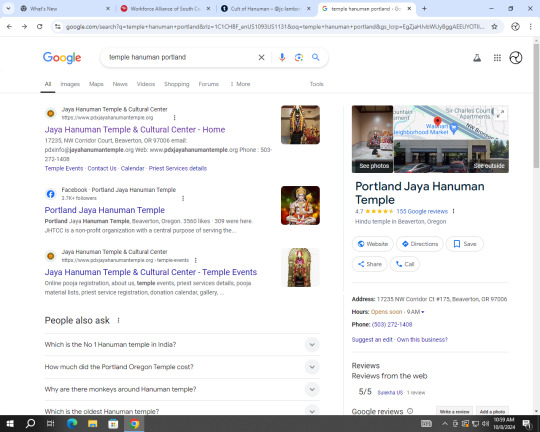The width and height of the screenshot is (540, 432).
Task: Open Contact Us sitelink
Action: click(x=102, y=168)
